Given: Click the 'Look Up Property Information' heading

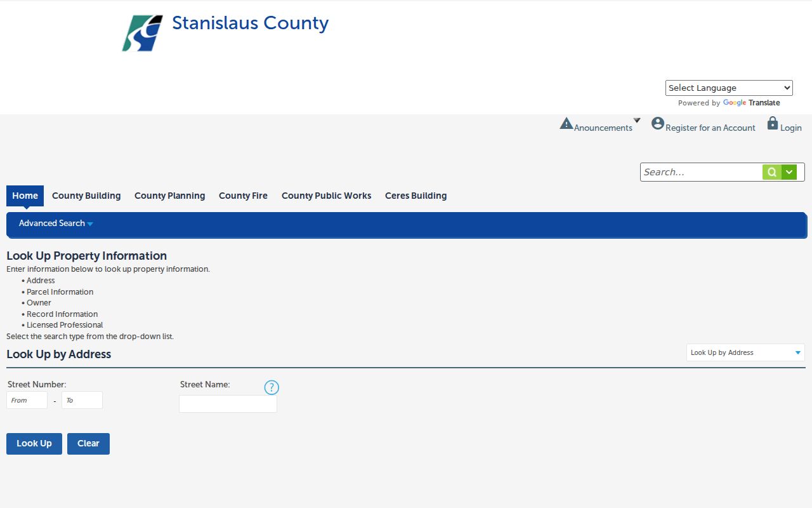Looking at the screenshot, I should click(x=87, y=256).
